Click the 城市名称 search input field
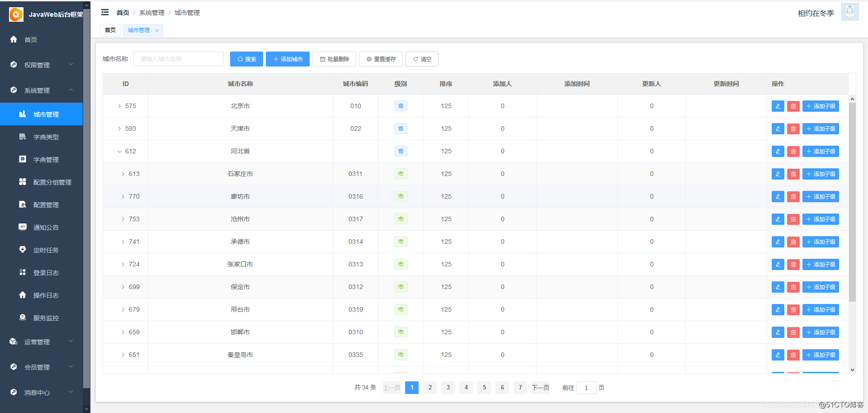Image resolution: width=868 pixels, height=413 pixels. (179, 59)
